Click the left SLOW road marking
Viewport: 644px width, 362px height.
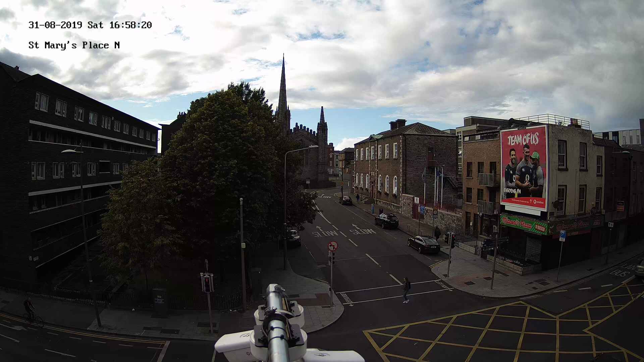pyautogui.click(x=325, y=233)
